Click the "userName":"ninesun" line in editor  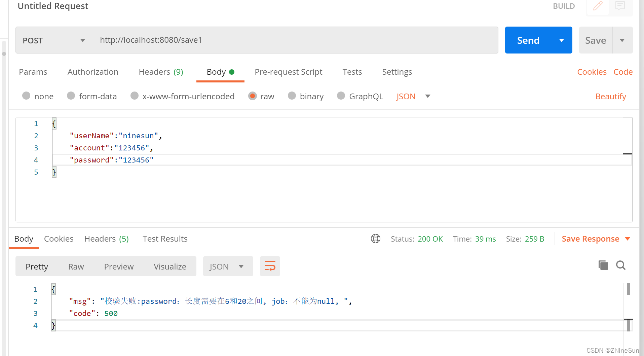tap(116, 136)
